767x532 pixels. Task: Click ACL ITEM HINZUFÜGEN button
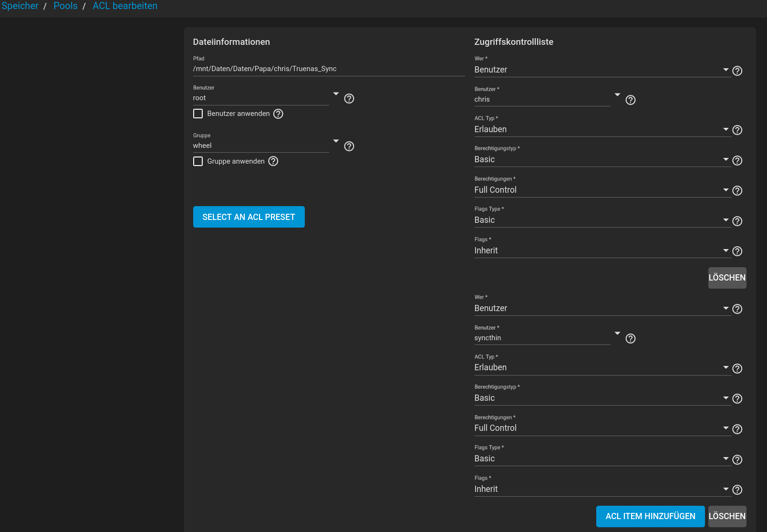coord(650,516)
